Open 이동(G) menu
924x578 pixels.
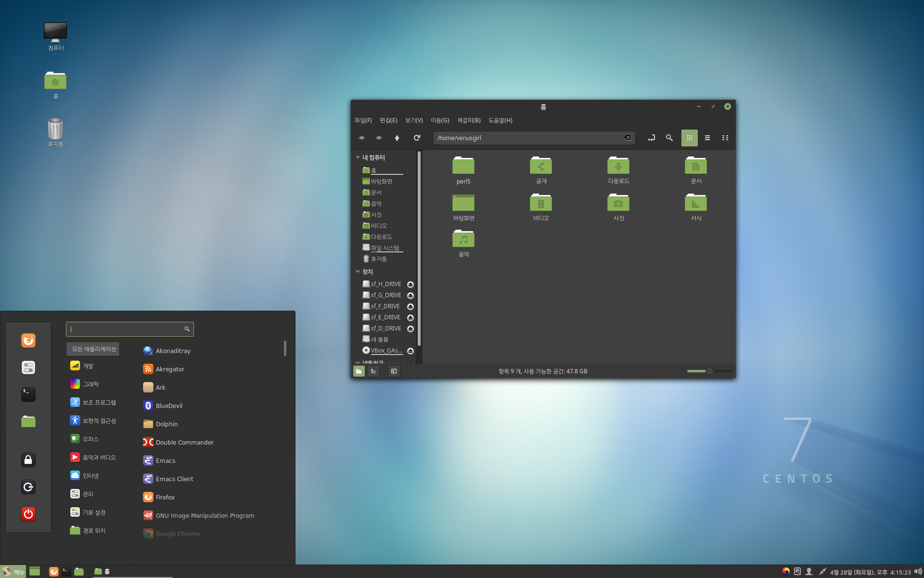click(440, 120)
